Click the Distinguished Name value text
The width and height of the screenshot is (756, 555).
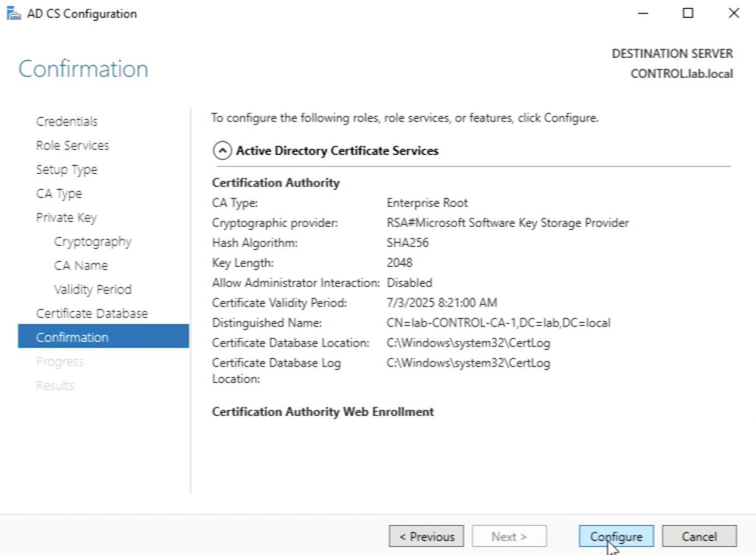(x=498, y=323)
